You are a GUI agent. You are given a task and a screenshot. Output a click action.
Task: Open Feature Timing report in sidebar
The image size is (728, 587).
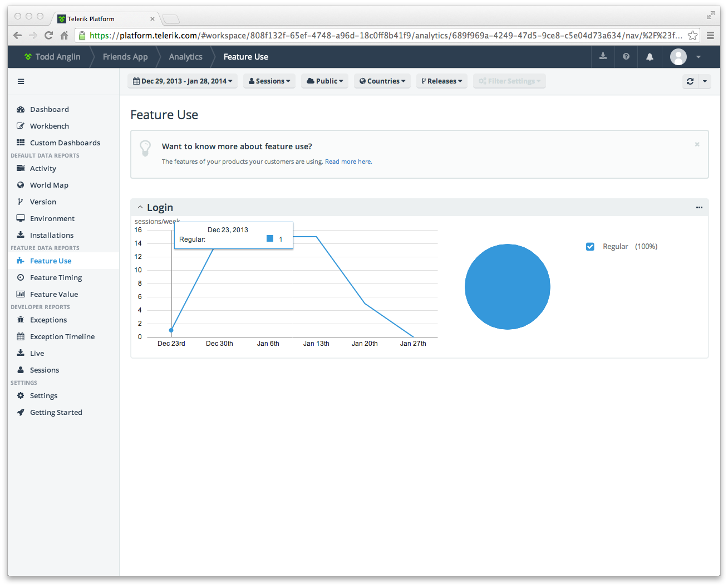coord(56,277)
